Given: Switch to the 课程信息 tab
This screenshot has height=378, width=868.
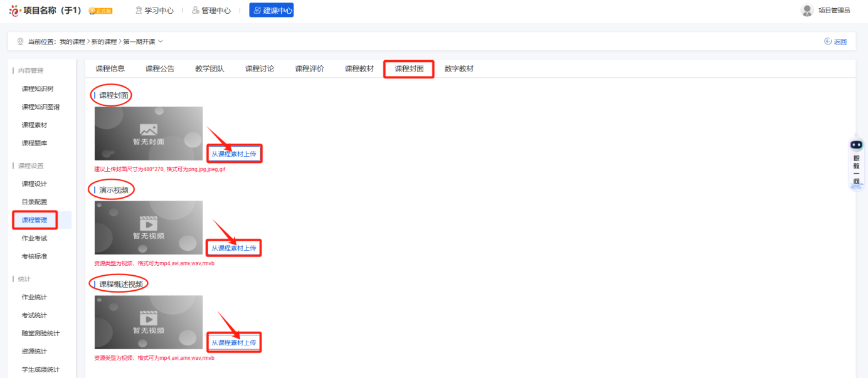Looking at the screenshot, I should pyautogui.click(x=110, y=69).
